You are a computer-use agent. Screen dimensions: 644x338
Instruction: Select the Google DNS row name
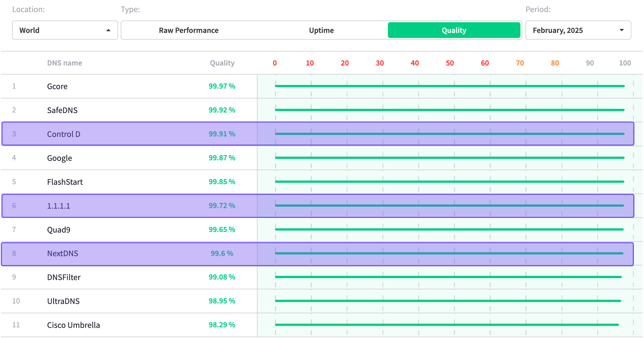[x=59, y=158]
